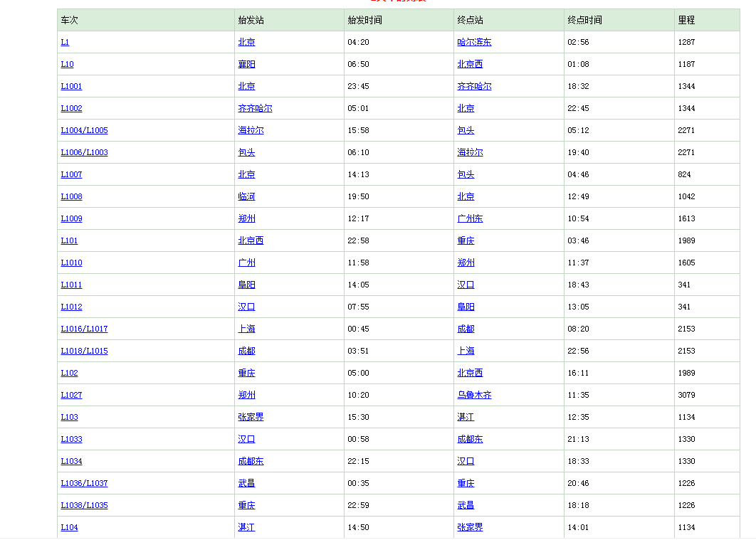
Task: Click the 车次 column header
Action: click(69, 20)
